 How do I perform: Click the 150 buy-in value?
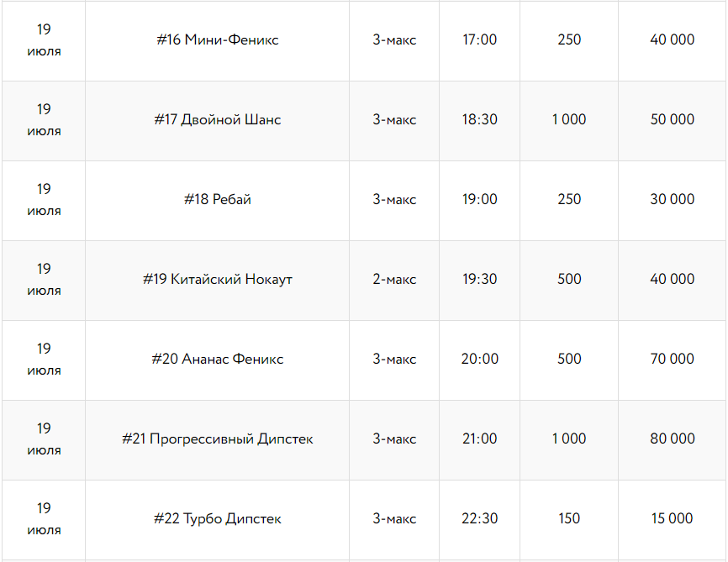pos(569,518)
